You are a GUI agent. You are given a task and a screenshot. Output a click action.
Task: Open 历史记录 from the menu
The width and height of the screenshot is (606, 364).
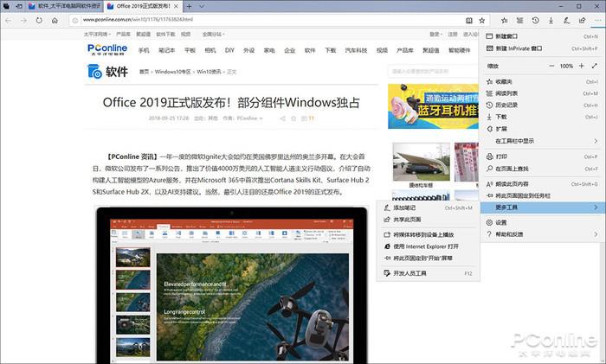point(541,105)
